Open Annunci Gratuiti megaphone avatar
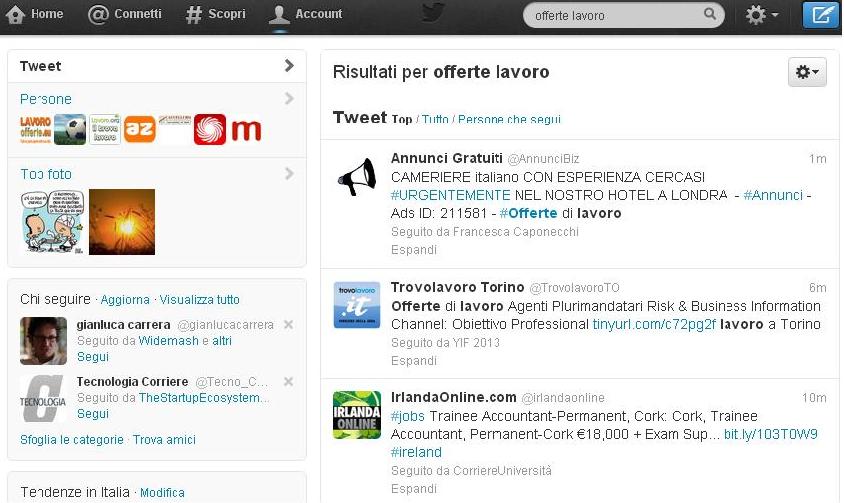This screenshot has height=503, width=844. tap(356, 176)
